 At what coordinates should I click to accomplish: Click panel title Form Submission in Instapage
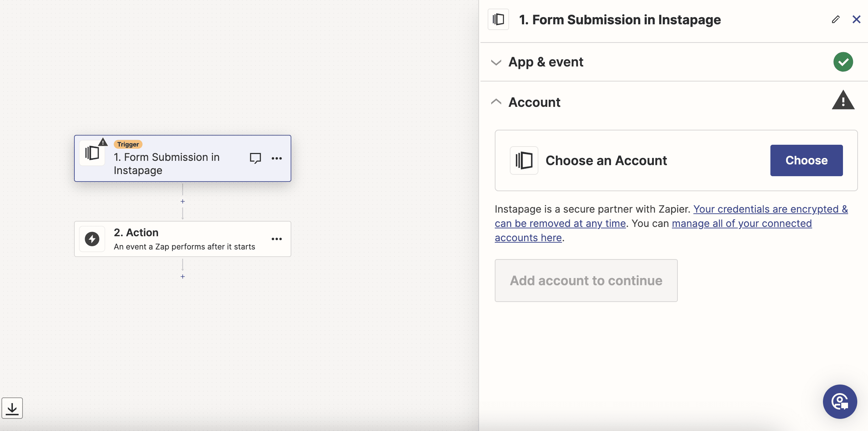tap(620, 20)
